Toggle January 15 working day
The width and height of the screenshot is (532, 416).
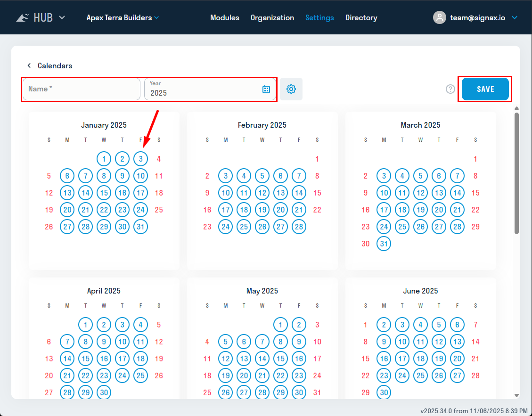(104, 193)
